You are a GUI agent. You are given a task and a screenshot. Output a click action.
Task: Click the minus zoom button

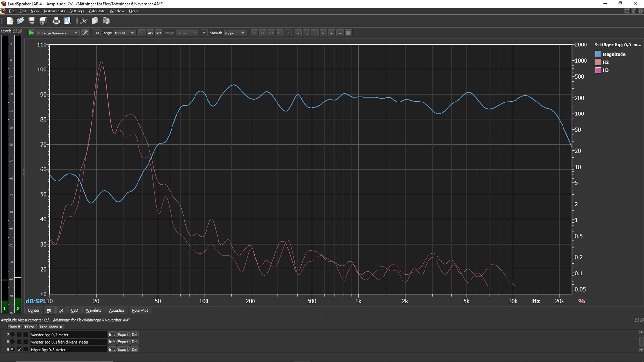[x=340, y=33]
